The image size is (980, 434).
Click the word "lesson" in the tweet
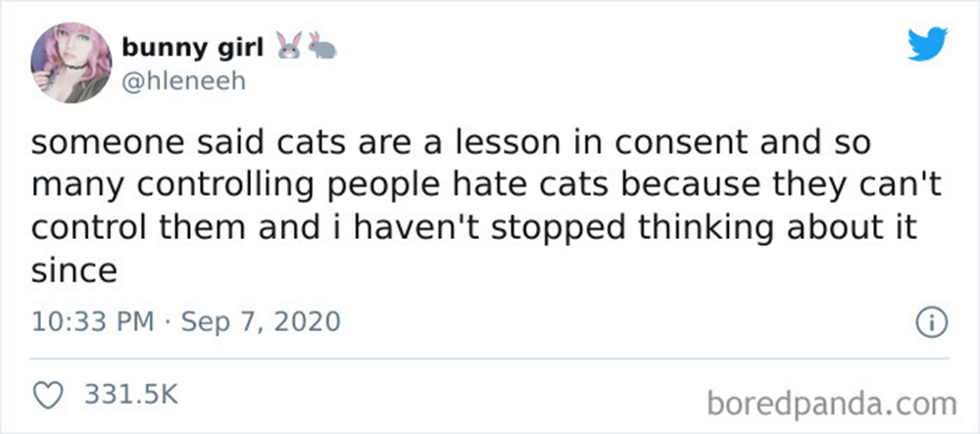coord(473,145)
